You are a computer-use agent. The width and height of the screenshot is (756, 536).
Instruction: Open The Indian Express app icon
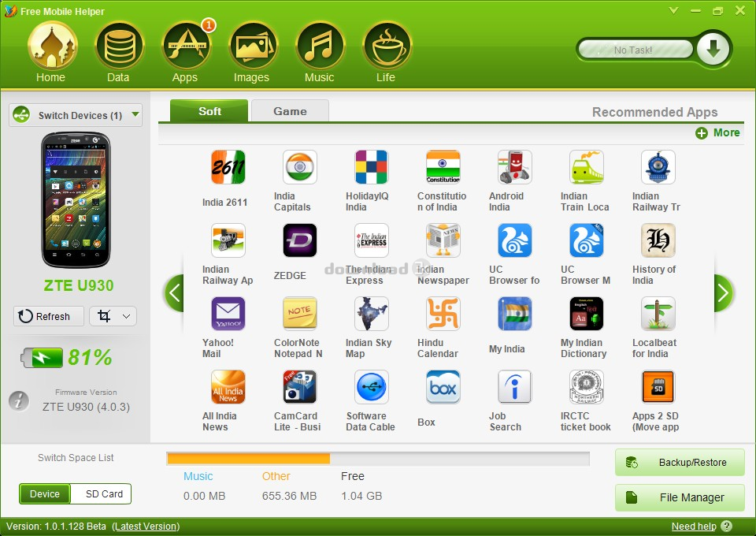[371, 240]
